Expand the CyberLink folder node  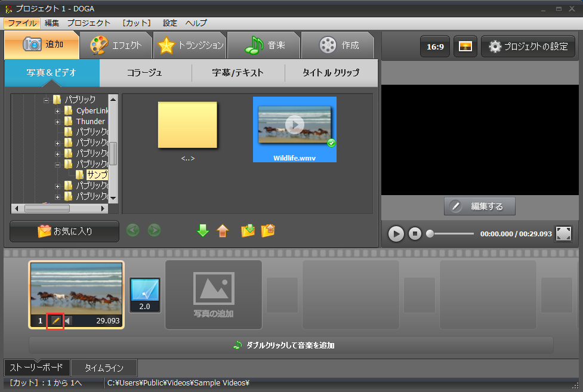pyautogui.click(x=57, y=111)
